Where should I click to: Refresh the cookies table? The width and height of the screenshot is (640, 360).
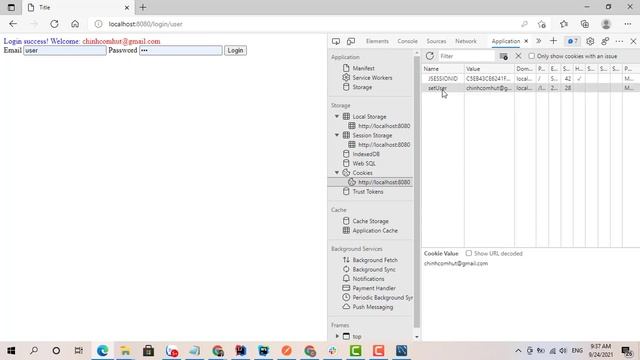(430, 56)
